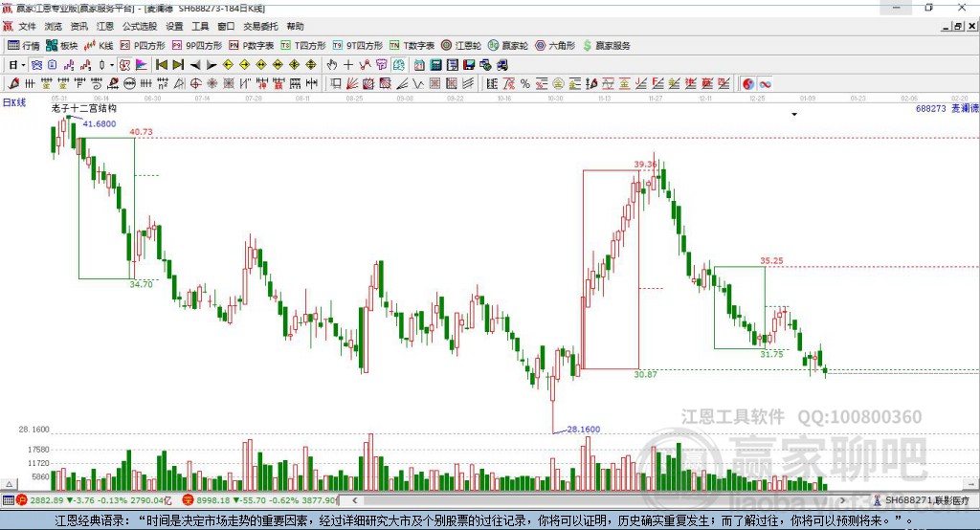Jump to first bar icon
Screen dimensions: 980x530
click(x=161, y=65)
